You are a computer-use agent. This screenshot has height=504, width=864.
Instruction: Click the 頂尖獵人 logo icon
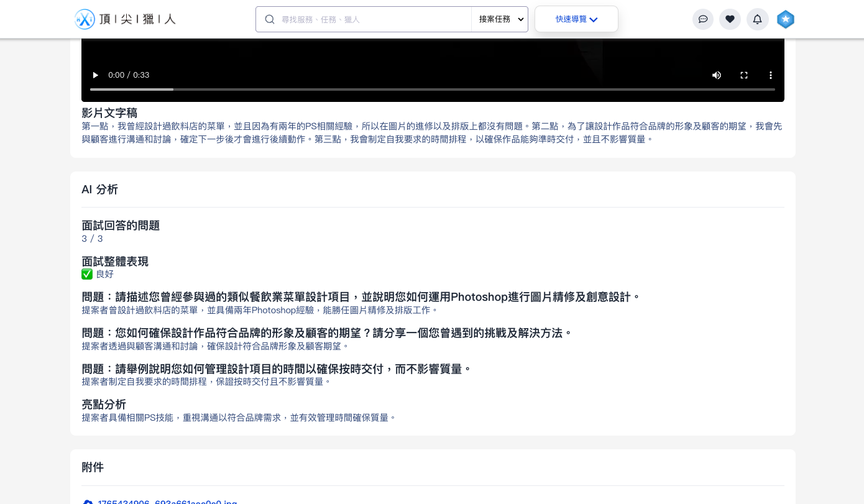[x=85, y=19]
